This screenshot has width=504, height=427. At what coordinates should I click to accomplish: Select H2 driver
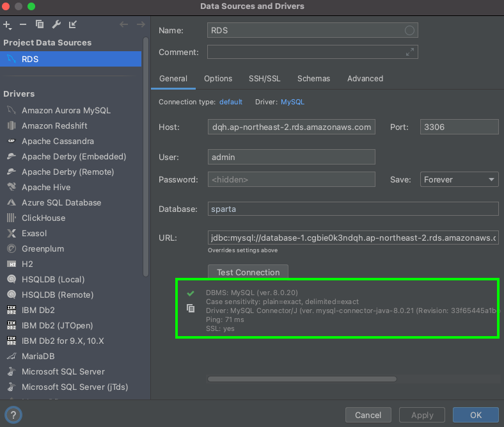(71, 264)
